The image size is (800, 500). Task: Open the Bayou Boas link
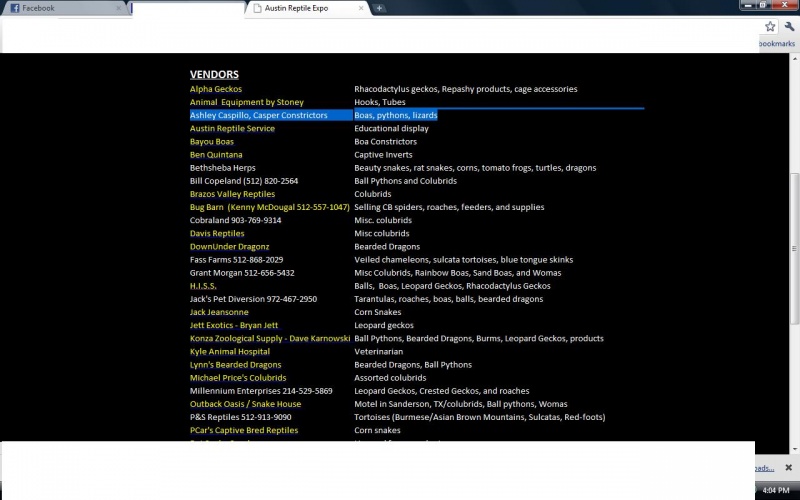(212, 142)
